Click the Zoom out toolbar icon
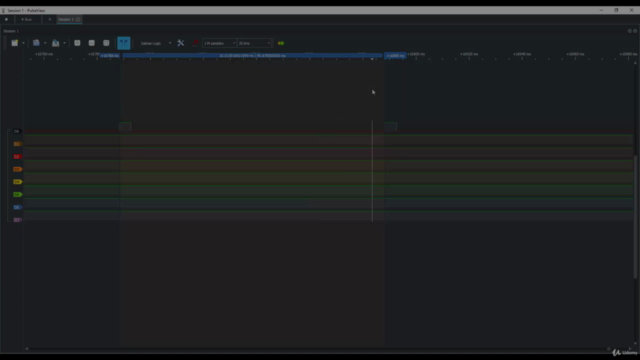 coord(91,43)
